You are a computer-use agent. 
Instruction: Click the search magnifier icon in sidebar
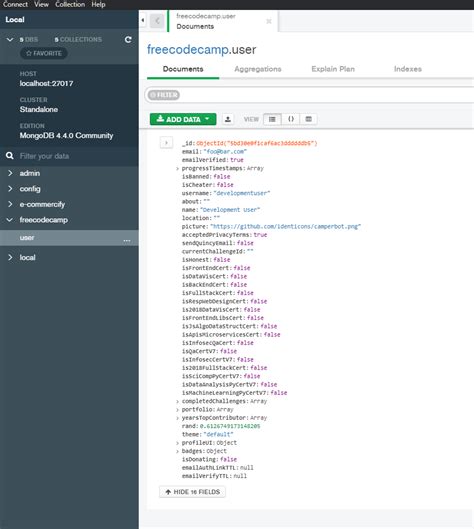point(10,156)
